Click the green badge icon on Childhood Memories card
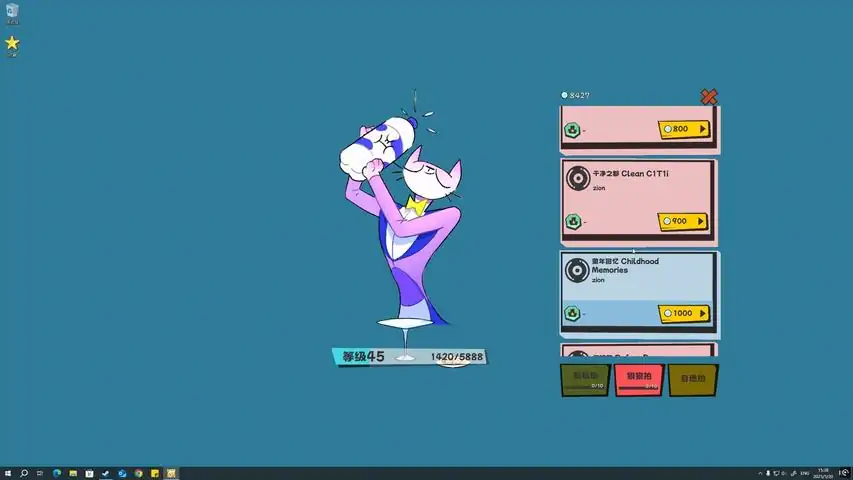Image resolution: width=853 pixels, height=480 pixels. (572, 313)
